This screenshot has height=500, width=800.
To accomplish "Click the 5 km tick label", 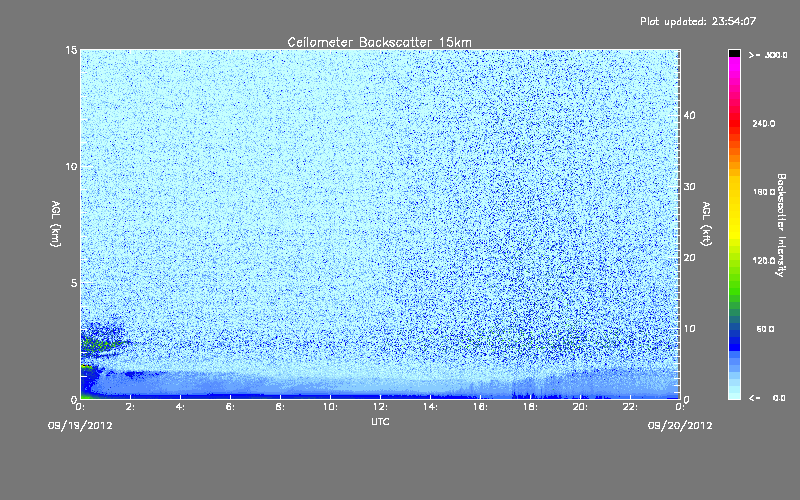I will pos(74,283).
